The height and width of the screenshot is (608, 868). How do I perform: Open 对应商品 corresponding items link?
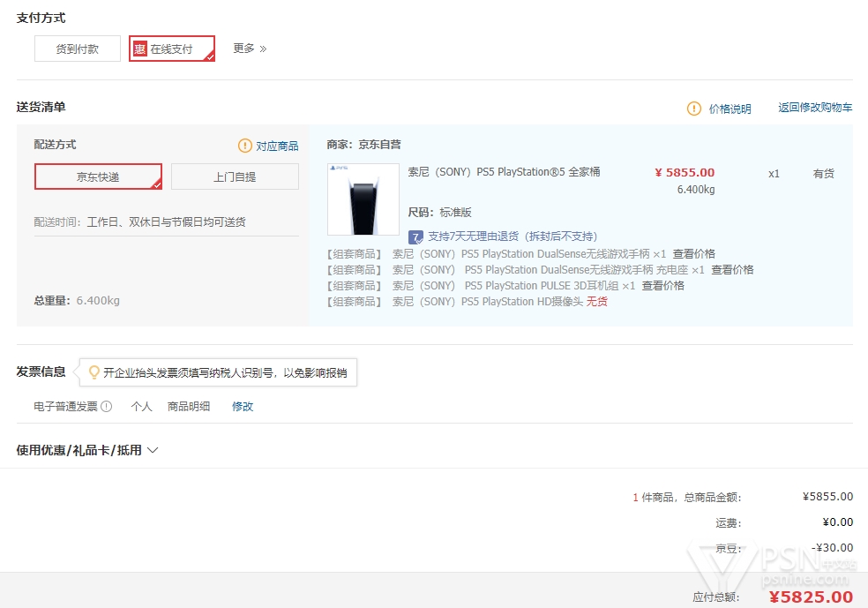tap(277, 146)
